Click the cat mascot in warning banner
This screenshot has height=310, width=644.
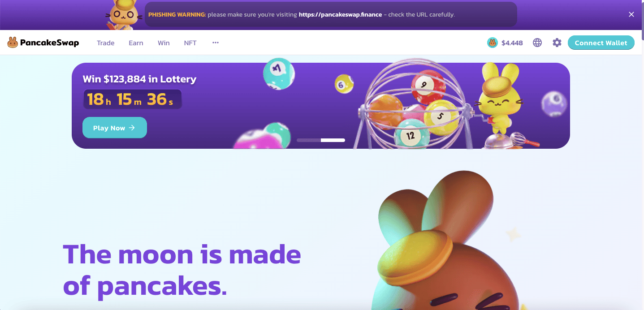(123, 15)
